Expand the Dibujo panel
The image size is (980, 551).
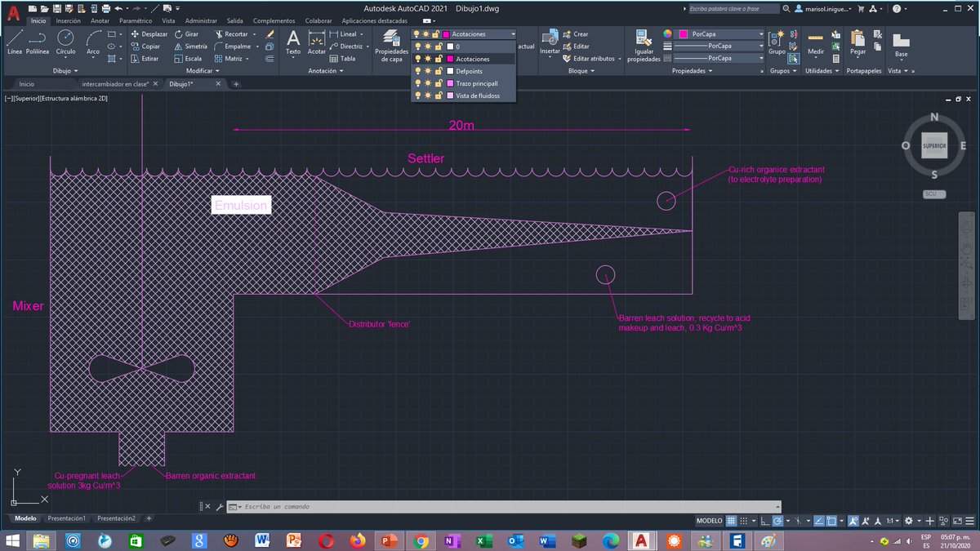coord(65,71)
